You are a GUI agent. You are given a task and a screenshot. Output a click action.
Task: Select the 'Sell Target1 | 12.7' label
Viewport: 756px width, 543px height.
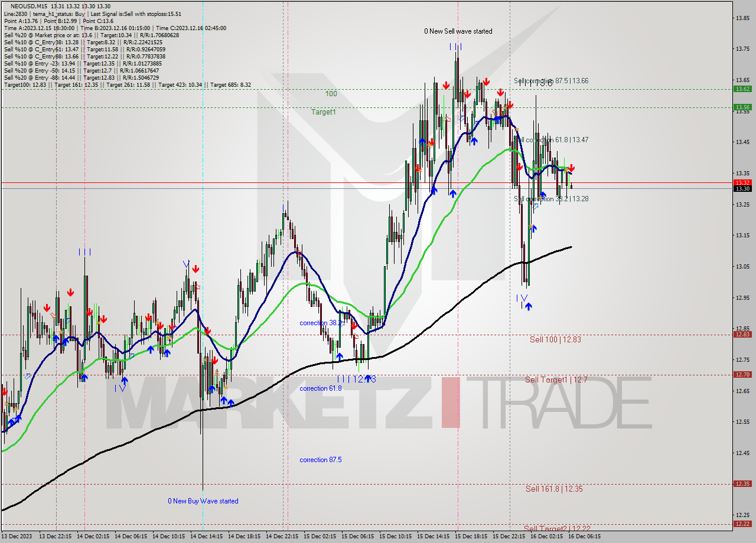(556, 380)
